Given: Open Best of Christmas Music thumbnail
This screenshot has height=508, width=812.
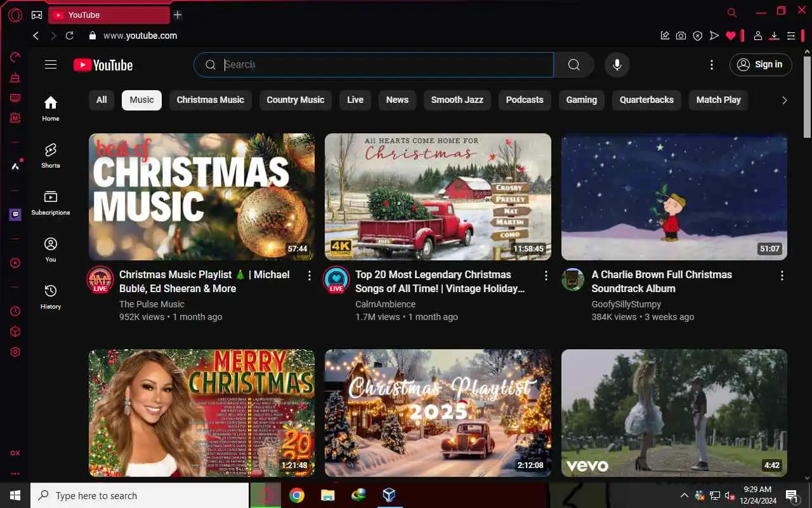Looking at the screenshot, I should [202, 197].
